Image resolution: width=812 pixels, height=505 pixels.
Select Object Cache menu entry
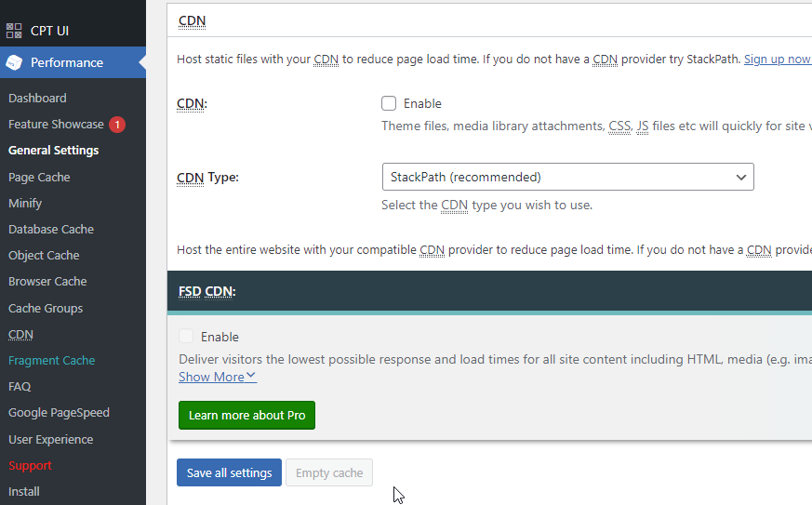[44, 256]
